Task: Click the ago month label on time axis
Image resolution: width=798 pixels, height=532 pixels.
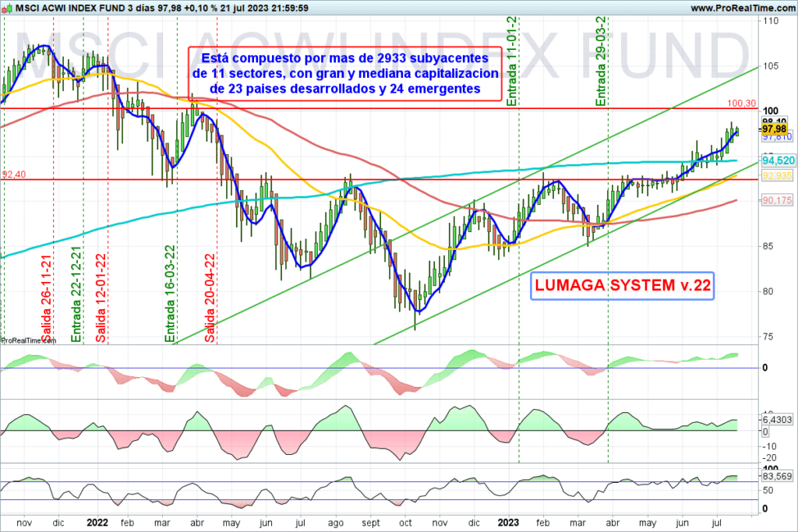Action: click(x=336, y=523)
